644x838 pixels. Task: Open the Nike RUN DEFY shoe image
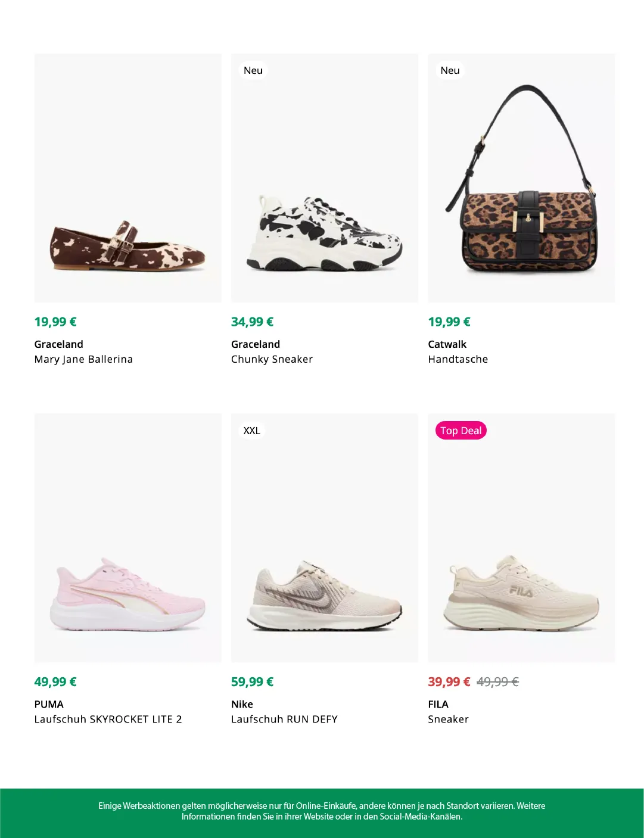click(x=324, y=597)
